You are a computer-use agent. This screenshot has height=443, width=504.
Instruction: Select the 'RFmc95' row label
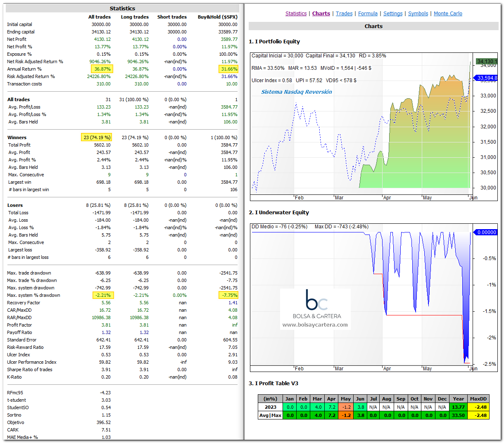(15, 393)
